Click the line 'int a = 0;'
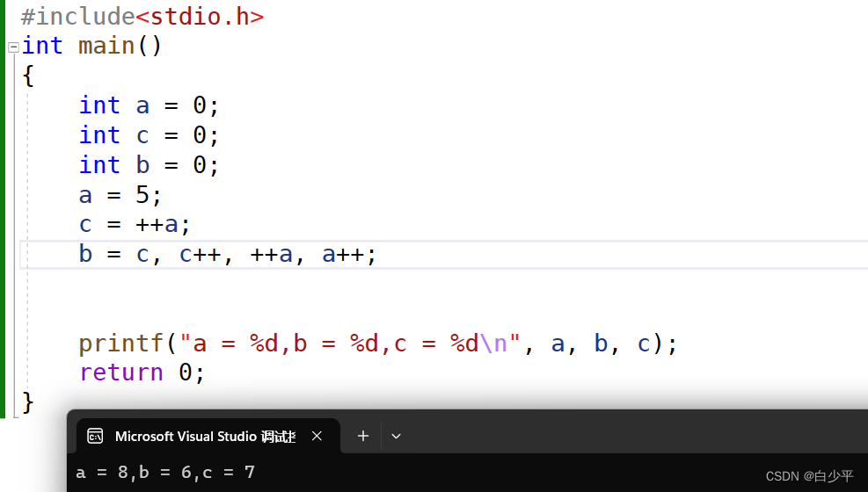This screenshot has height=492, width=868. pos(150,105)
